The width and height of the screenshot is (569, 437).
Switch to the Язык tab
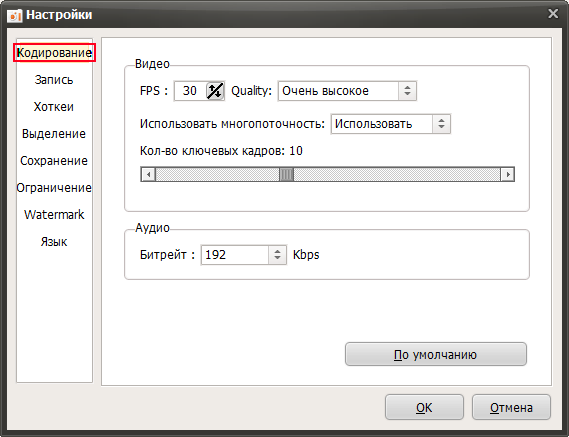click(54, 242)
